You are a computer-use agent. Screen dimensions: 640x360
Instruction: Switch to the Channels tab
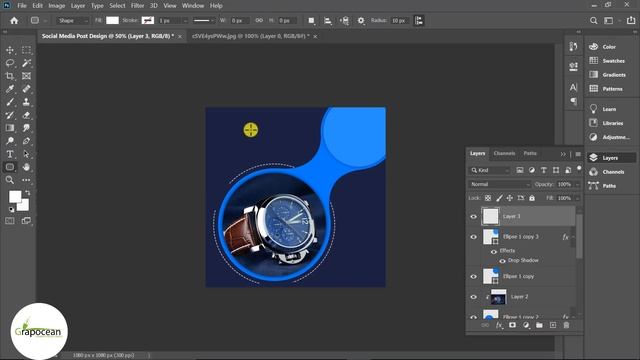pyautogui.click(x=504, y=153)
